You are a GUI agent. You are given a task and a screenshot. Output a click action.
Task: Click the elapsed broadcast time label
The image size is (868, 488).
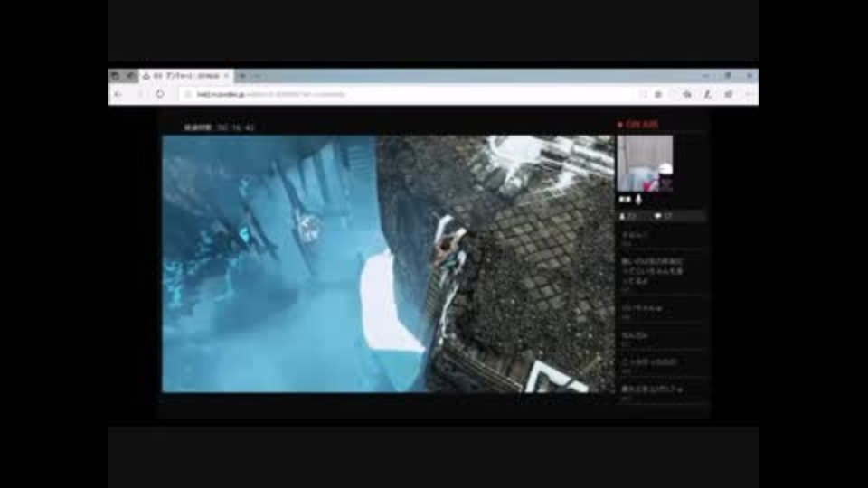point(219,127)
